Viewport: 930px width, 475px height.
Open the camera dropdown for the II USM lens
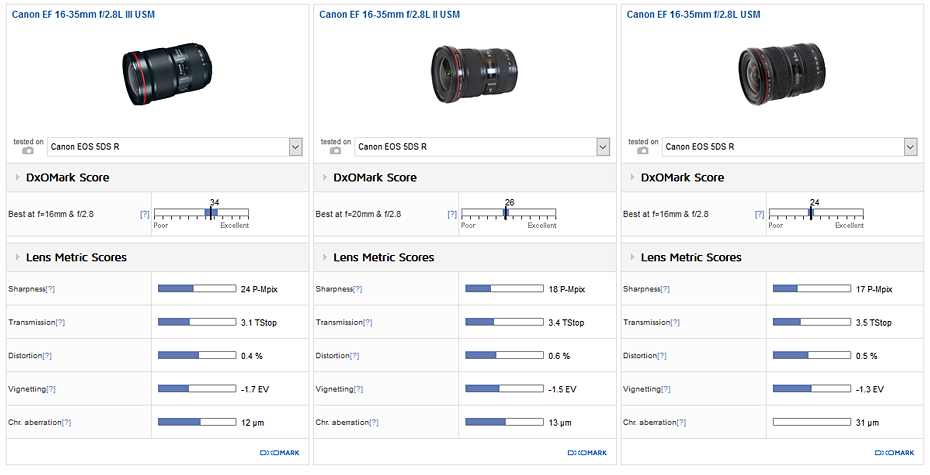[x=603, y=147]
